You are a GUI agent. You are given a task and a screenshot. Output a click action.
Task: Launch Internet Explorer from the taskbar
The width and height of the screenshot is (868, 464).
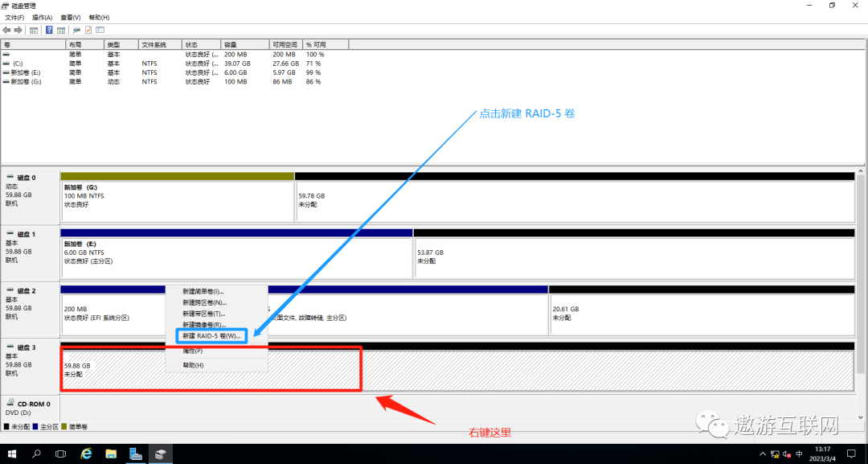click(x=86, y=454)
